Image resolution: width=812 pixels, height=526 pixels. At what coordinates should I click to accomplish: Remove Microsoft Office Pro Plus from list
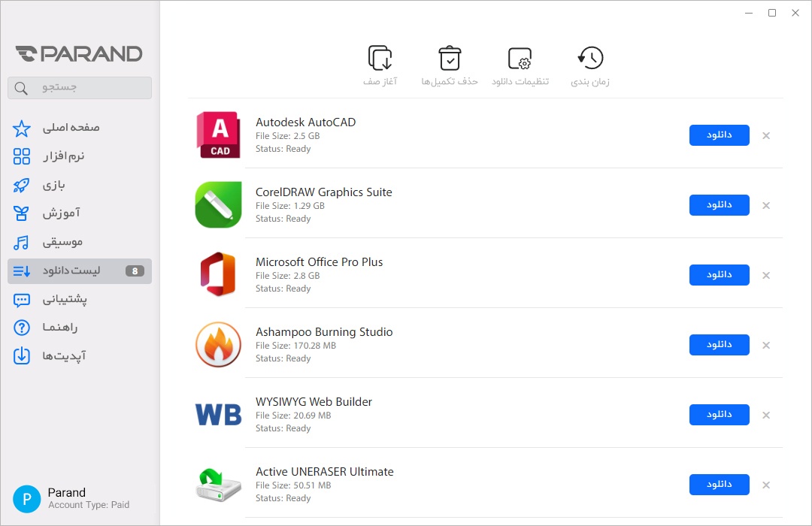[x=766, y=276]
